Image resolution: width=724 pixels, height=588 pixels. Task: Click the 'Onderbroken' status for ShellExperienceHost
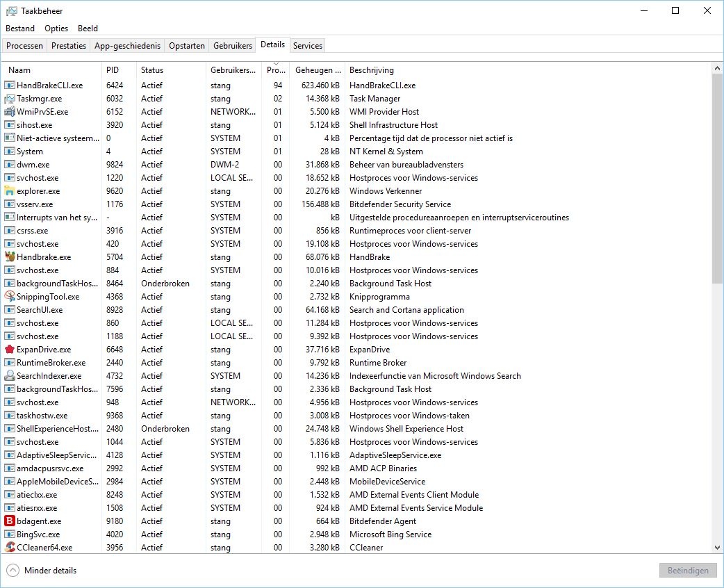(x=165, y=429)
